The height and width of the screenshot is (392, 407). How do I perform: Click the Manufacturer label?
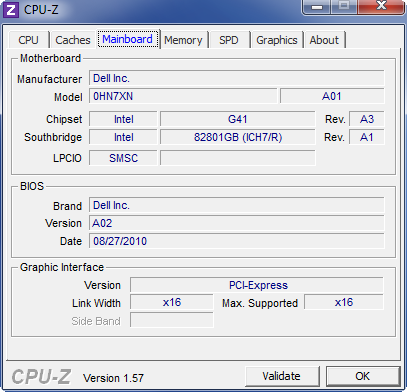[x=49, y=79]
